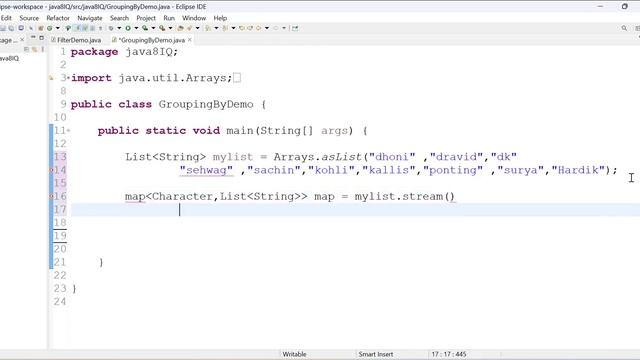Click the "Hardik" string literal
Image resolution: width=640 pixels, height=360 pixels.
pos(578,170)
